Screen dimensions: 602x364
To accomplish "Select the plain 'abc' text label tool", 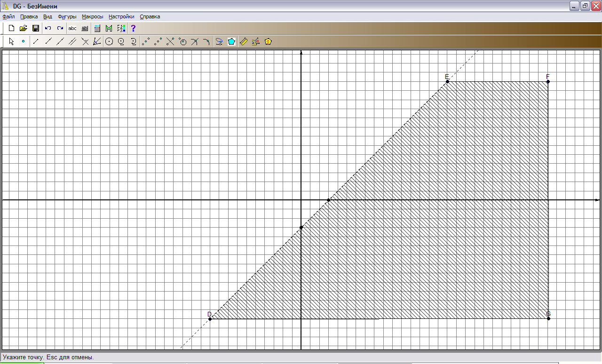I will [x=72, y=28].
